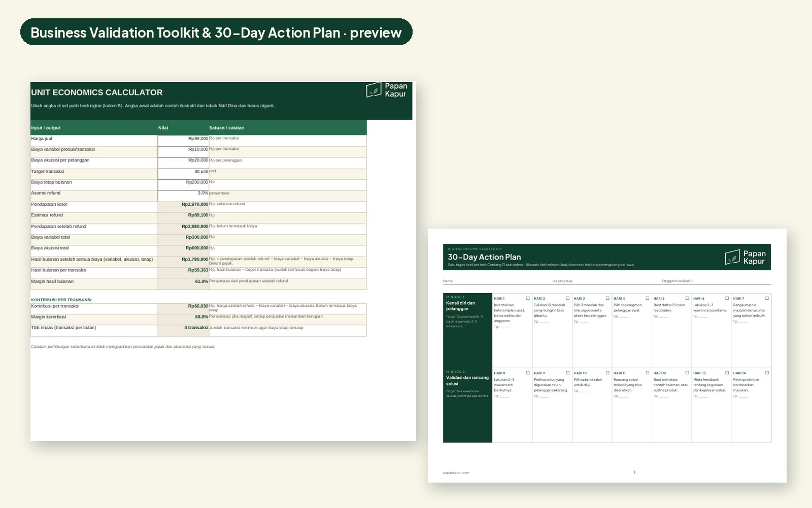Click the 'Pendapatan kotor' row label

coord(49,204)
